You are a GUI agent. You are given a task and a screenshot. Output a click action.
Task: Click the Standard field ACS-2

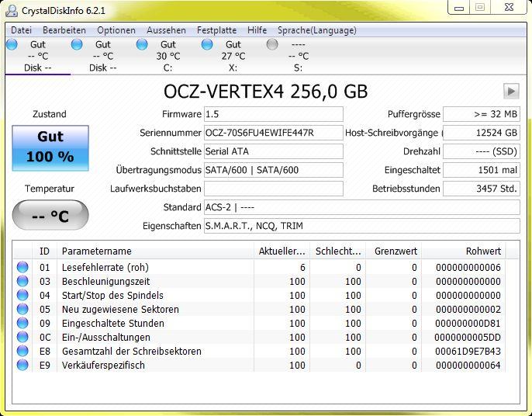pos(361,207)
